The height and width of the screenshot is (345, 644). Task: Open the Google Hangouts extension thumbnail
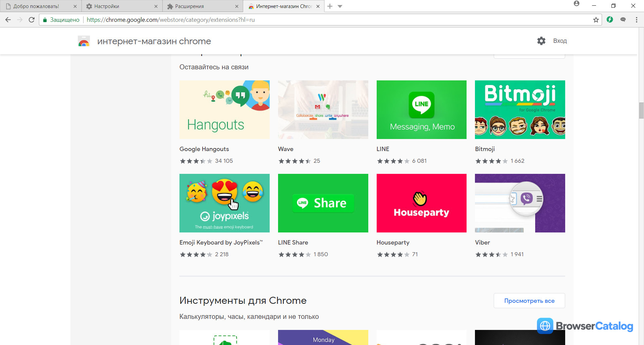(224, 110)
